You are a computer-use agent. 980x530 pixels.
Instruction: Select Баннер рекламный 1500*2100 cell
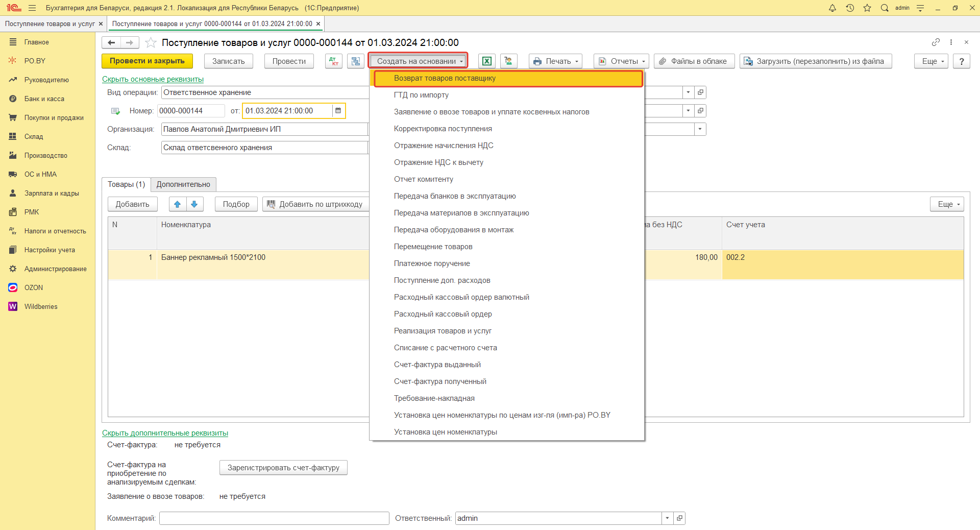pos(263,264)
